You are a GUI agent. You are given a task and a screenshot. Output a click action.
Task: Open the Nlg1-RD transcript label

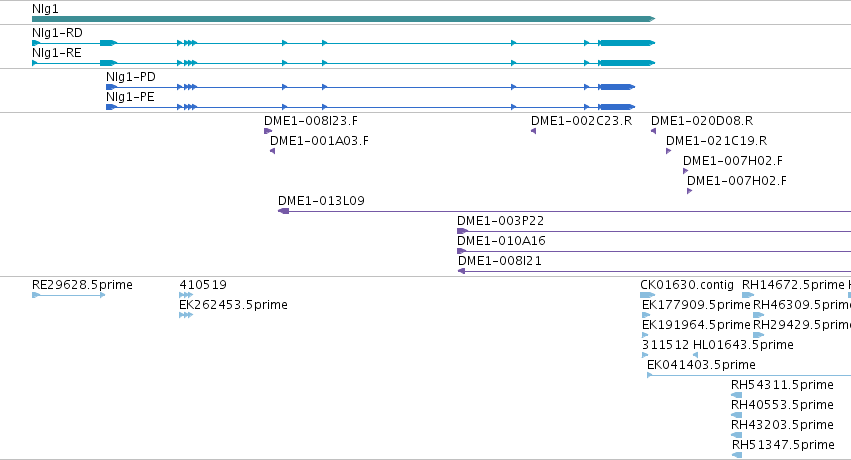[x=57, y=33]
